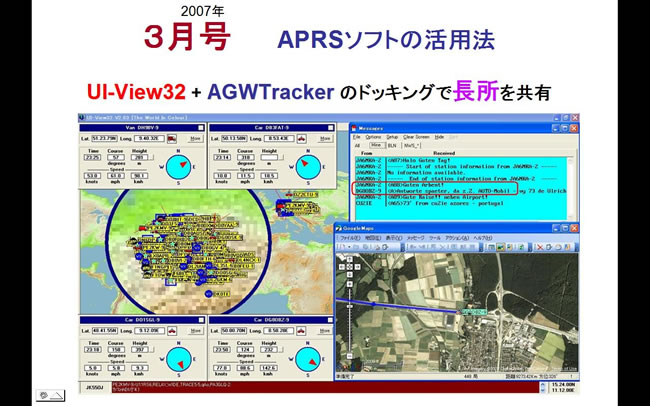
Task: Click the toolbar icon right of the red X in Google Maps
Action: tap(549, 247)
